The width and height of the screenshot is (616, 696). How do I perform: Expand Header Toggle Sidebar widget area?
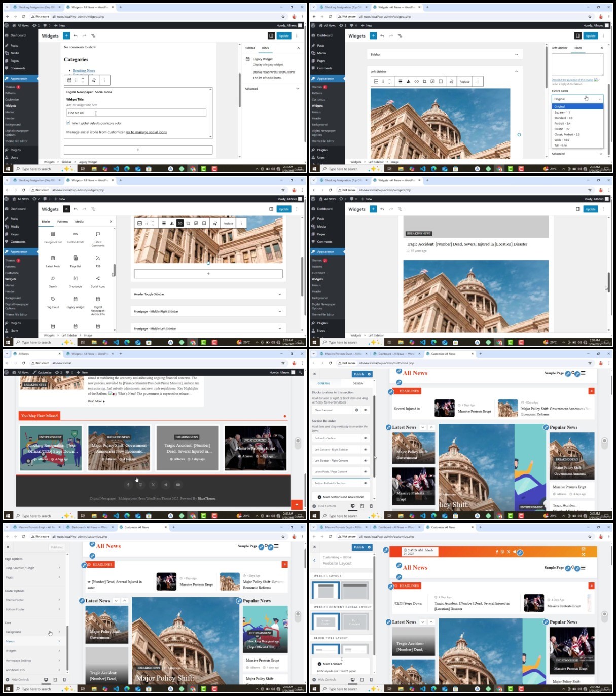[x=208, y=294]
